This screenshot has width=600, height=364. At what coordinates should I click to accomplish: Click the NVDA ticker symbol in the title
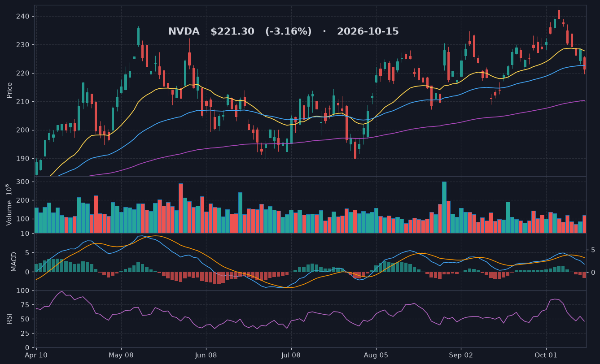(184, 32)
